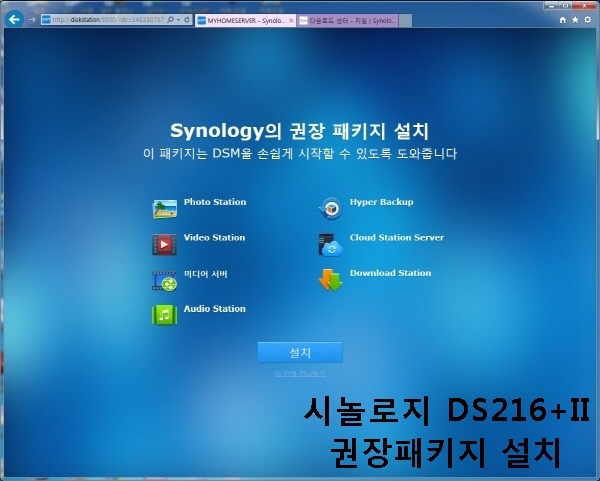
Task: Click the Video Station label
Action: tap(214, 238)
